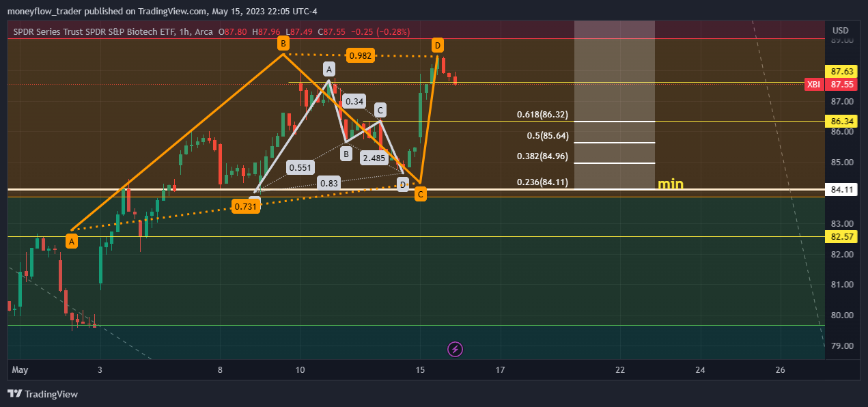Click the yellow 'min' text annotation
Viewport: 868px width, 407px height.
coord(671,184)
